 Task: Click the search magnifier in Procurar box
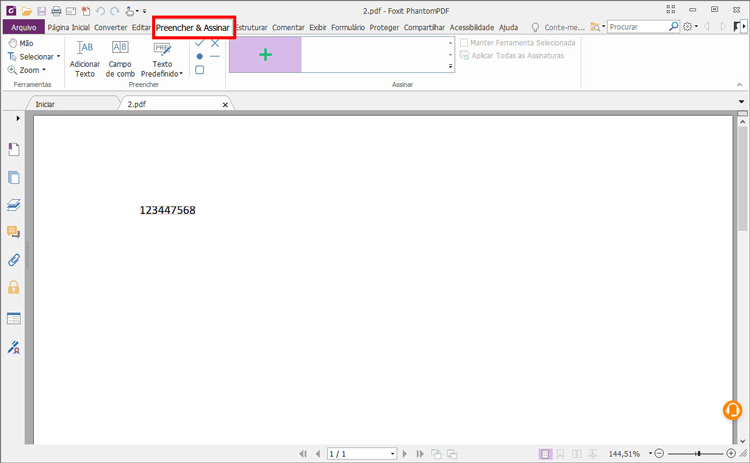coord(673,27)
